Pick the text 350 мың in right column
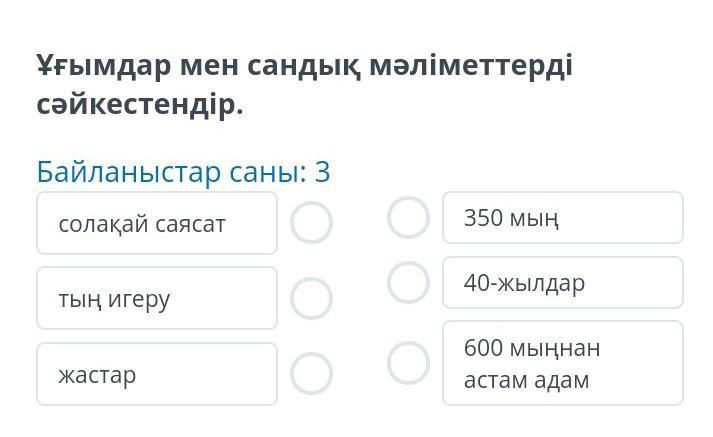 click(511, 218)
